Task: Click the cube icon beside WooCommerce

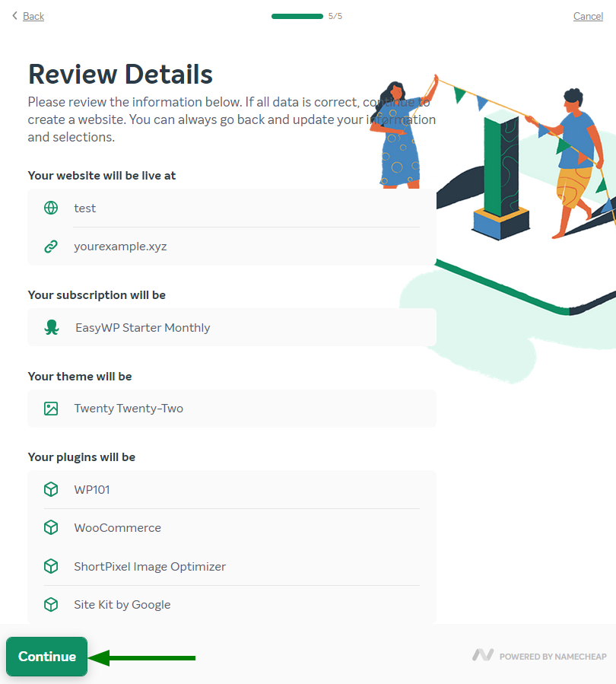Action: coord(51,528)
